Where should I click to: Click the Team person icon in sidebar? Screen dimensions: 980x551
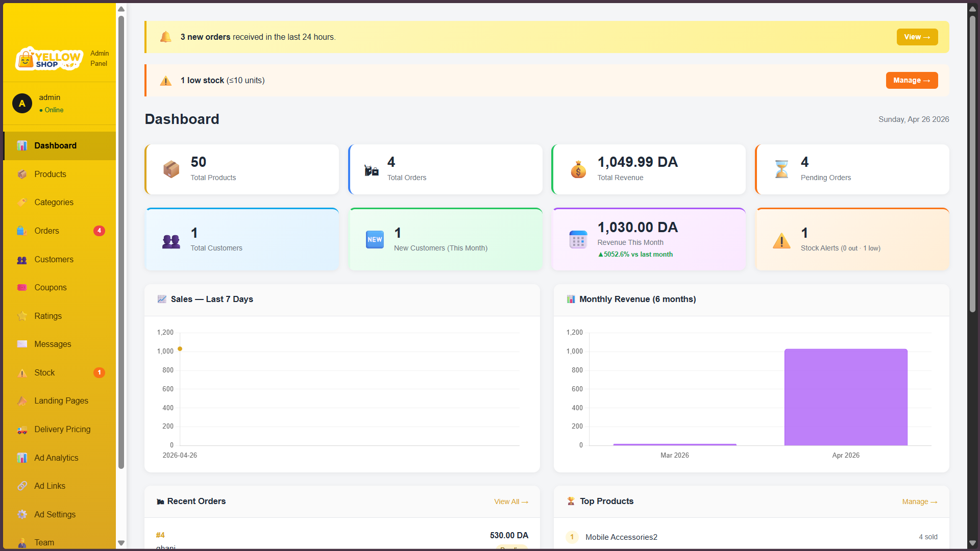click(x=22, y=543)
